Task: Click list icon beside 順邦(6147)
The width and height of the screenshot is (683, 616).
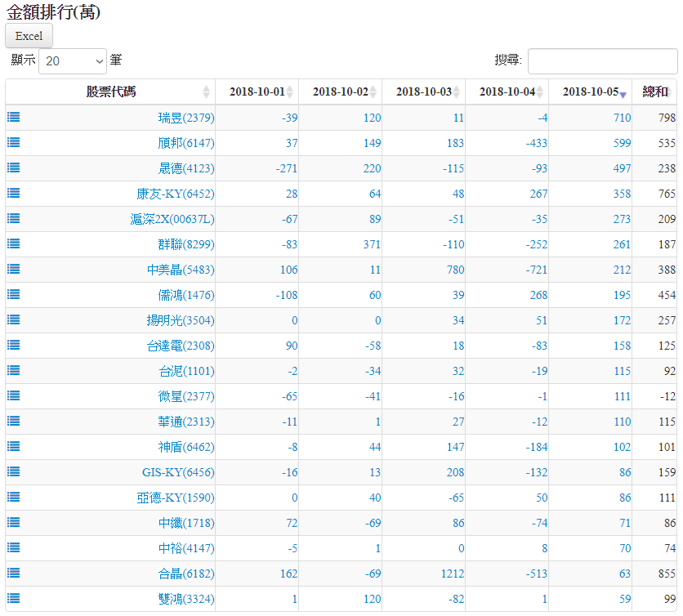Action: [13, 142]
